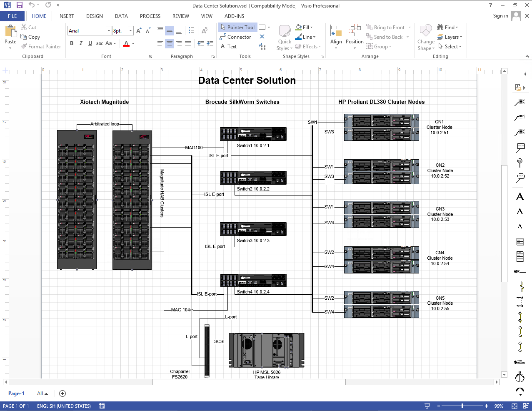The height and width of the screenshot is (411, 532).
Task: Adjust the zoom slider in status bar
Action: [462, 406]
